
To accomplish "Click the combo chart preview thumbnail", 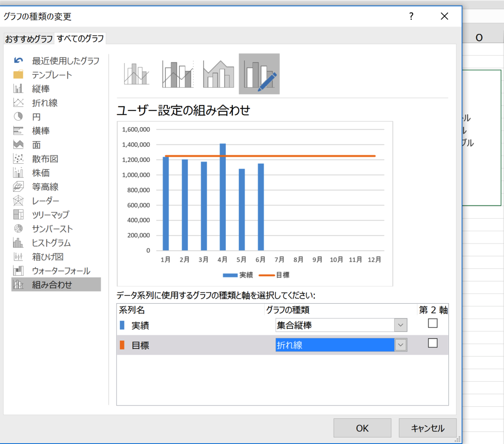I will (255, 204).
